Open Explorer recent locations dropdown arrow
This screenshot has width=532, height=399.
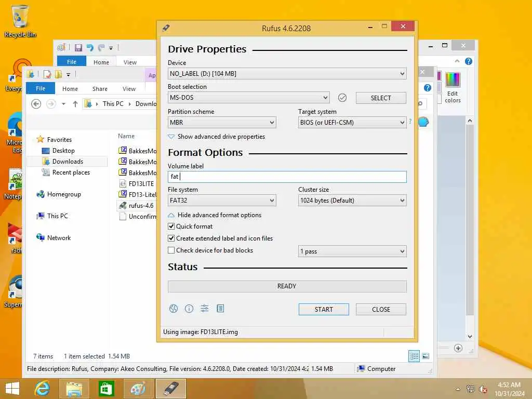coord(63,104)
